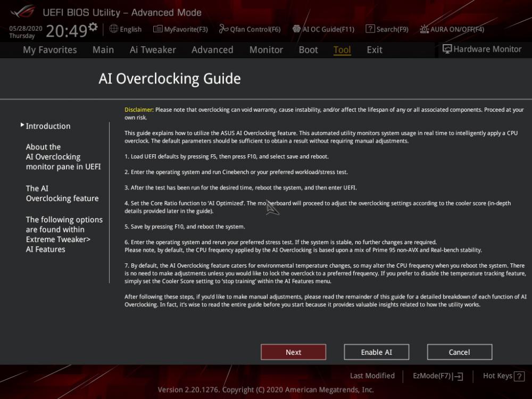Click the AI Overclocking Guide heading
The height and width of the screenshot is (399, 532).
click(170, 79)
